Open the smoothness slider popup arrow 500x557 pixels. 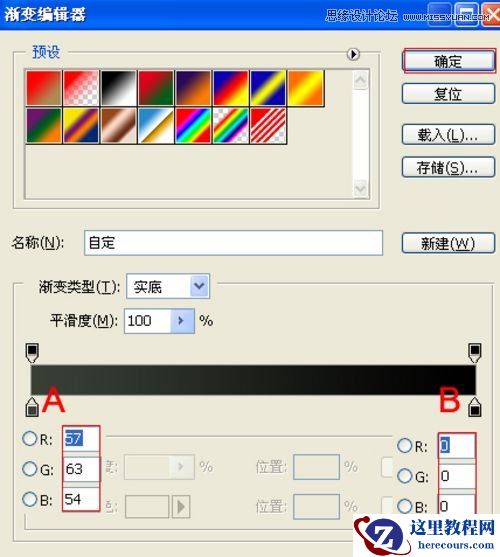183,321
